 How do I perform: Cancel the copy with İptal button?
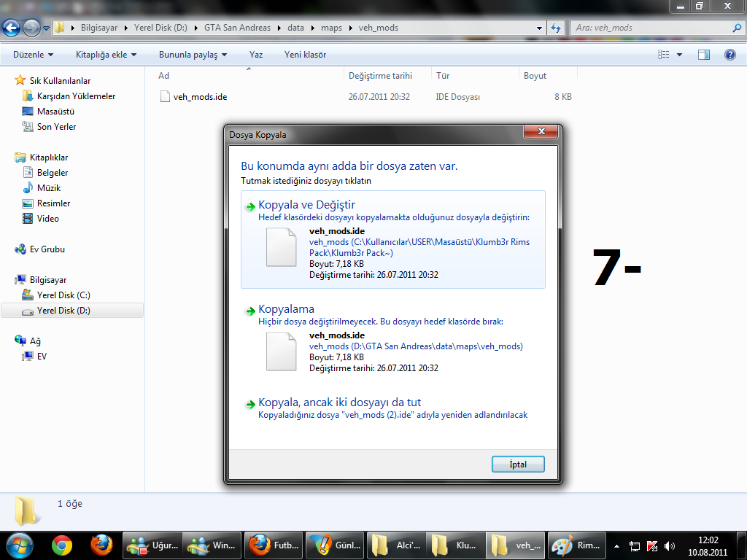coord(518,464)
